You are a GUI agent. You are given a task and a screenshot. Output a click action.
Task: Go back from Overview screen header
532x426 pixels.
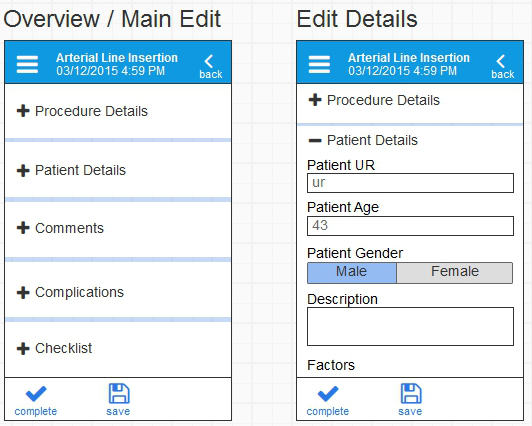(x=210, y=67)
